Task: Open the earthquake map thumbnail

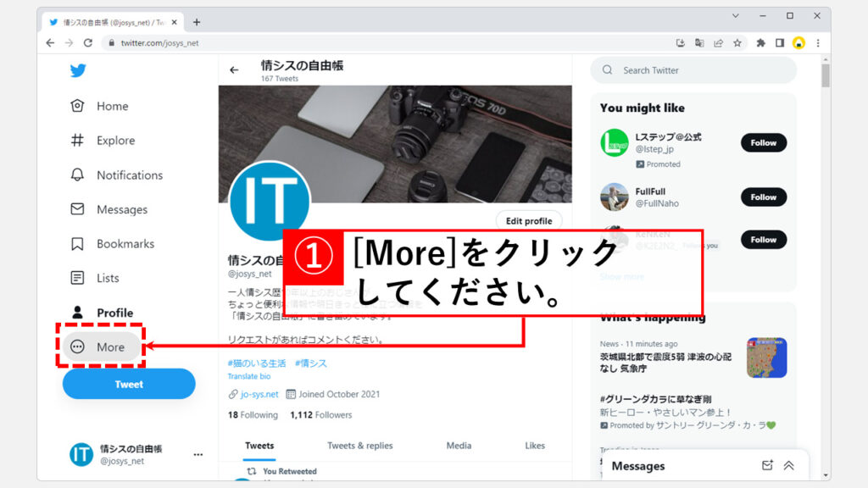Action: [x=766, y=358]
